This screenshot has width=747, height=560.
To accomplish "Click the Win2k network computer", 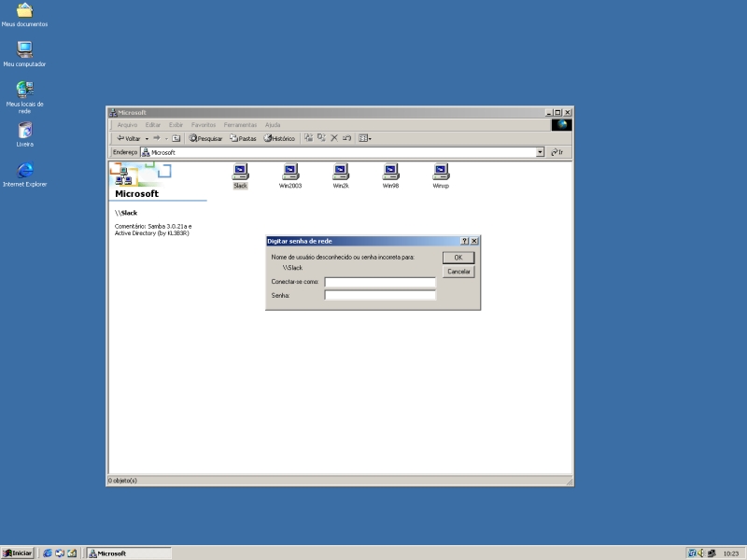I will (341, 172).
